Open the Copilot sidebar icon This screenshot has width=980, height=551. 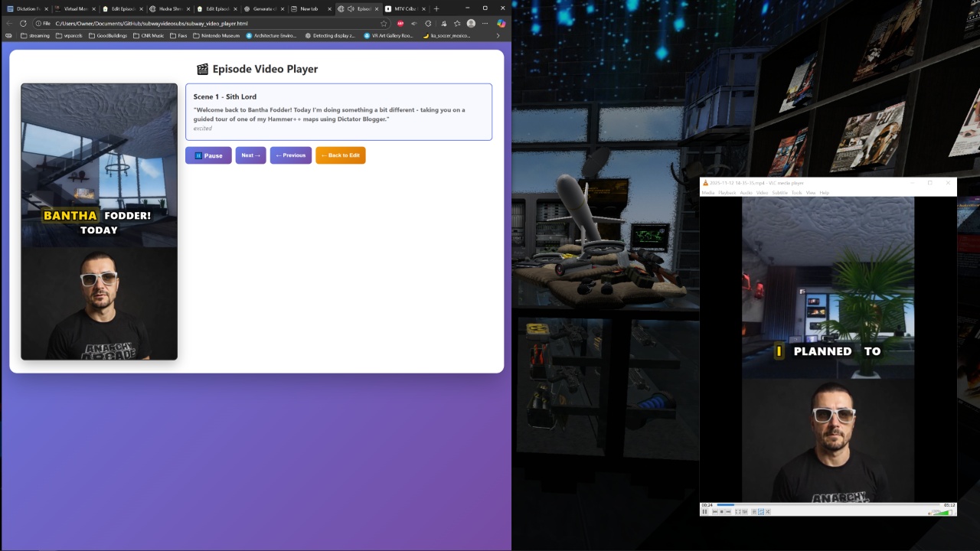click(501, 24)
